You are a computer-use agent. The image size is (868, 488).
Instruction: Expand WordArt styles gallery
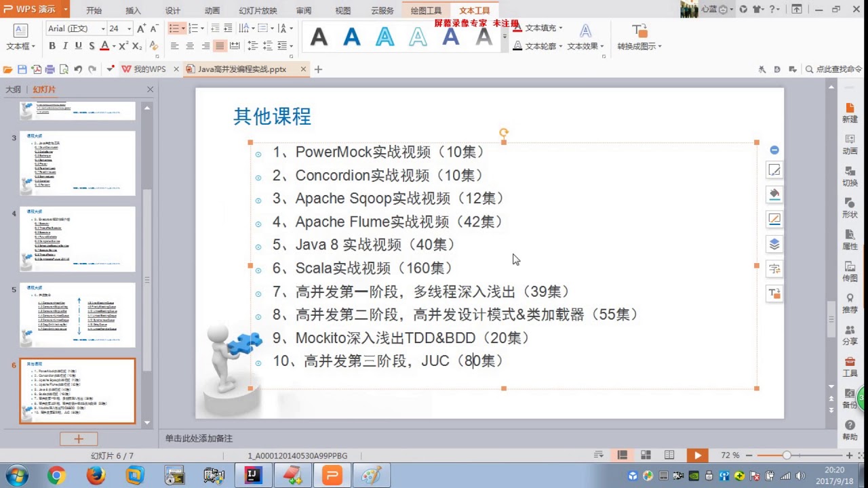505,37
